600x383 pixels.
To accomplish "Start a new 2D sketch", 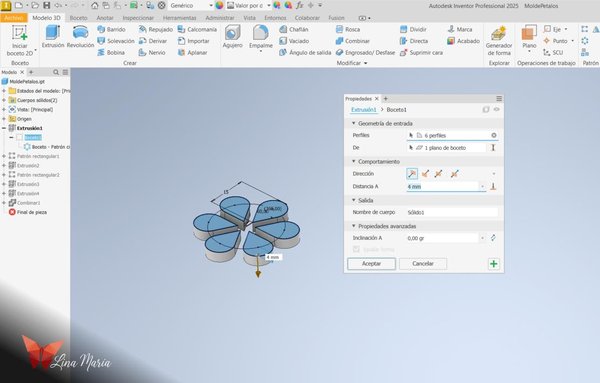I will (20, 41).
